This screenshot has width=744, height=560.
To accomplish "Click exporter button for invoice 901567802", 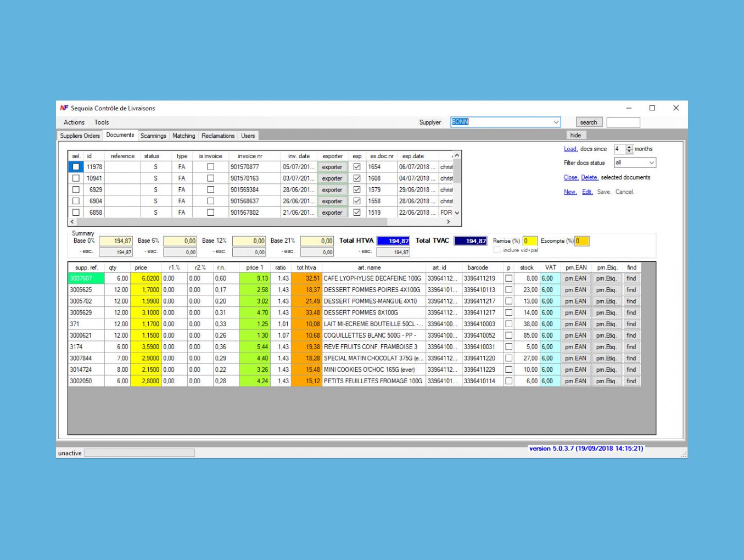I will click(332, 212).
